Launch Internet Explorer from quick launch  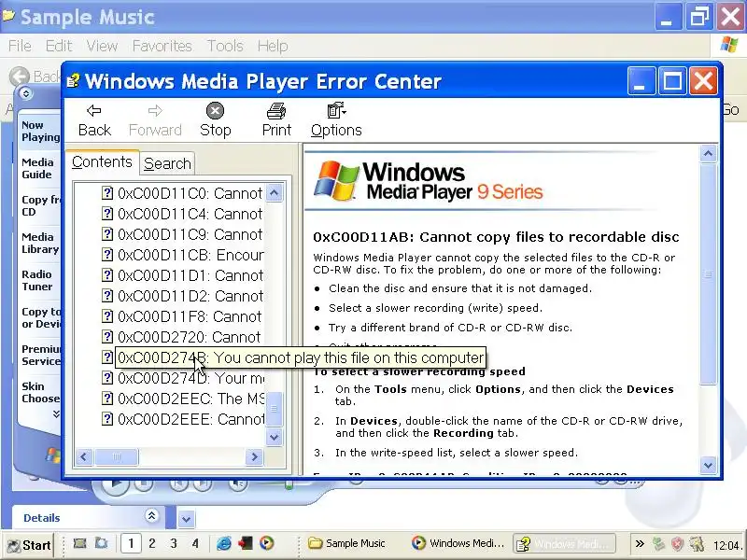(x=223, y=543)
